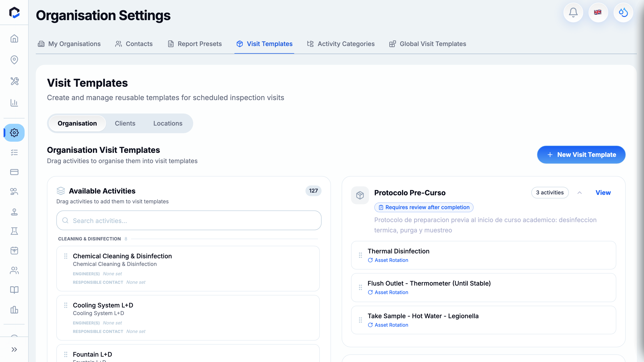Click drag handle of Chemical Cleaning & Disinfection
Screen dimensions: 644x362
click(x=66, y=256)
